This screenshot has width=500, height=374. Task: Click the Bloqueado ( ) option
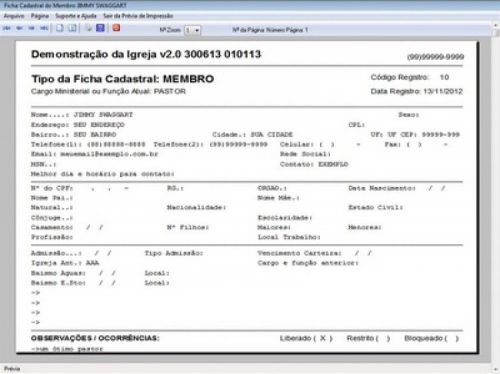click(x=432, y=338)
